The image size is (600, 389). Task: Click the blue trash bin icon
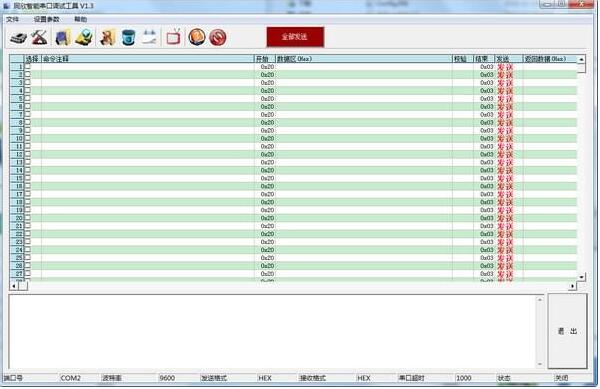(129, 37)
